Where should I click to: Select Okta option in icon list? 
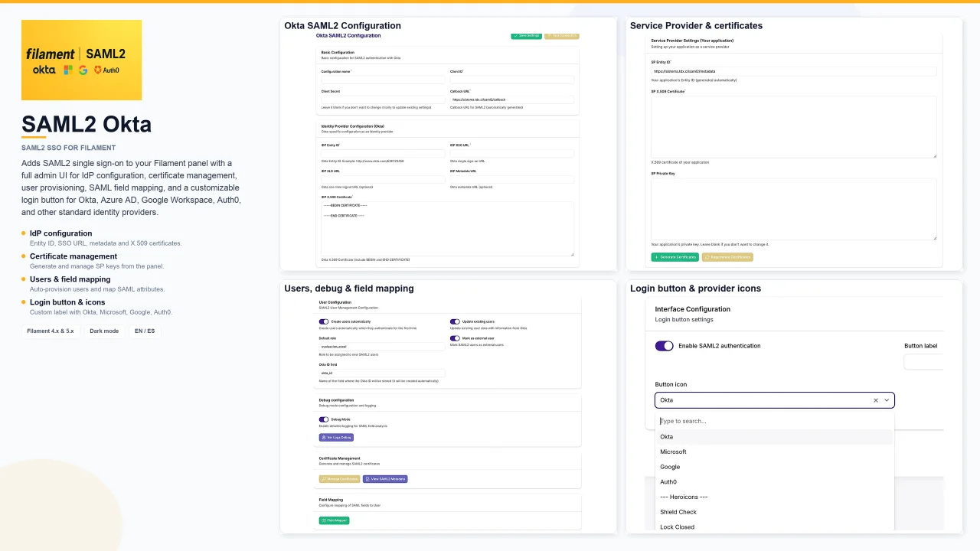click(774, 437)
